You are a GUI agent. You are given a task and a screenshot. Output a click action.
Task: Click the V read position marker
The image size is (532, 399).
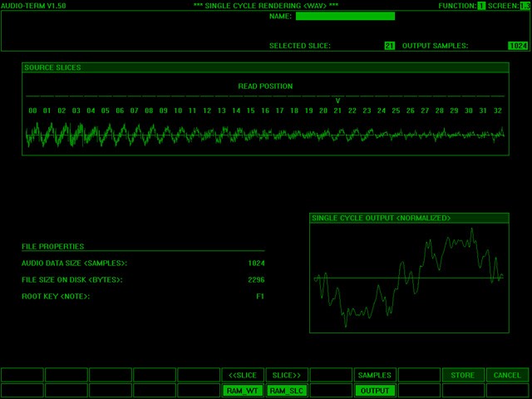[x=337, y=101]
